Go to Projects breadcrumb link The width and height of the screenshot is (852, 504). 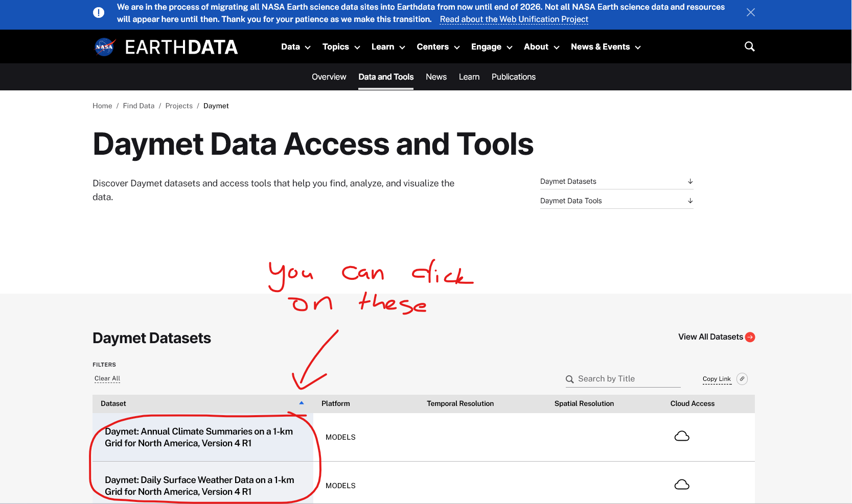pos(179,106)
